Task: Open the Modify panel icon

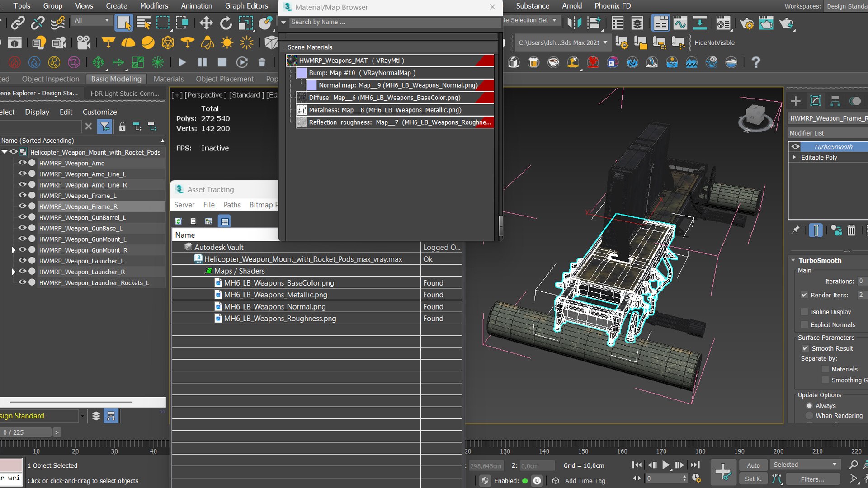Action: tap(816, 101)
